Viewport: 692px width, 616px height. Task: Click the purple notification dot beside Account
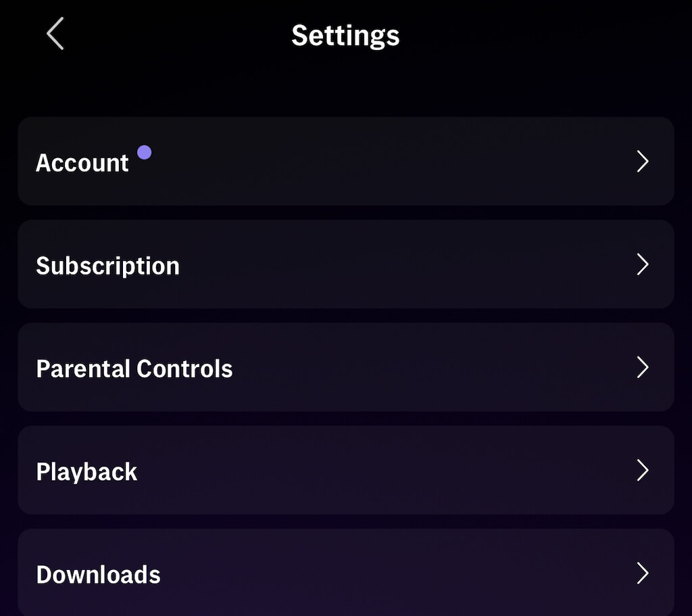[144, 152]
